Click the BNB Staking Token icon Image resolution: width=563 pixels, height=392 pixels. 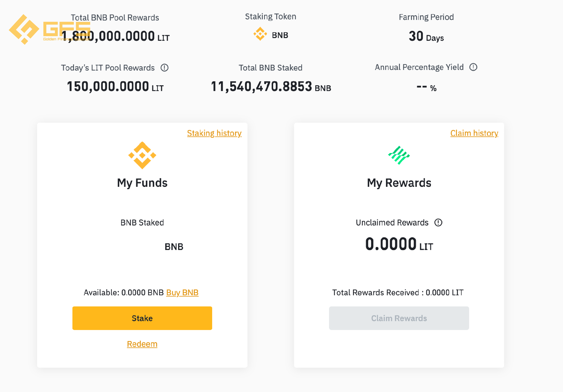coord(260,34)
